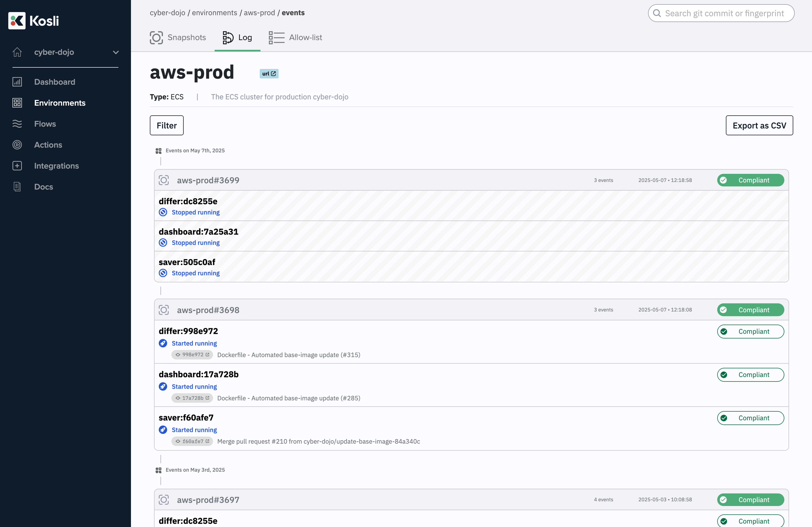
Task: Open Flows in the sidebar
Action: point(45,124)
